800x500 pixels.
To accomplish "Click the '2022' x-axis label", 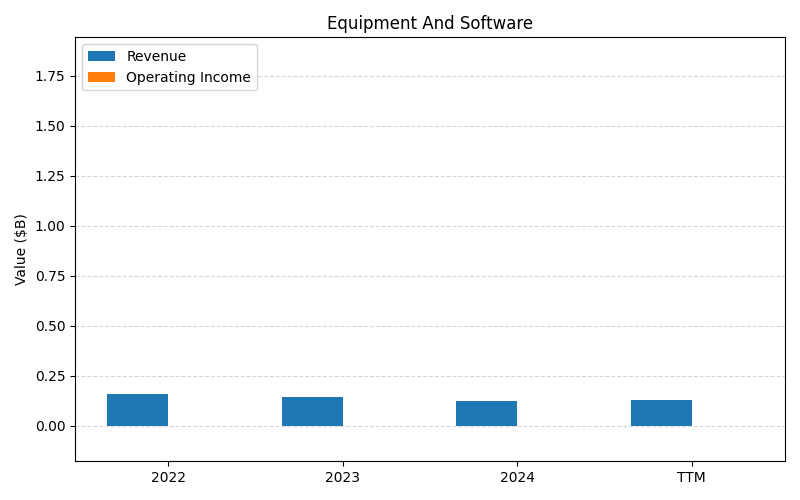I will (168, 478).
